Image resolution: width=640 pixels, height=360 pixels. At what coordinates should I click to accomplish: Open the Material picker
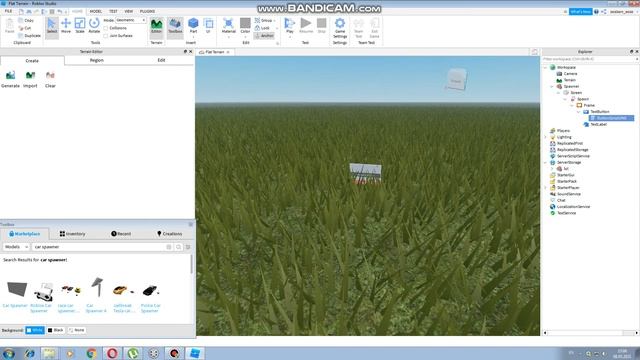229,26
